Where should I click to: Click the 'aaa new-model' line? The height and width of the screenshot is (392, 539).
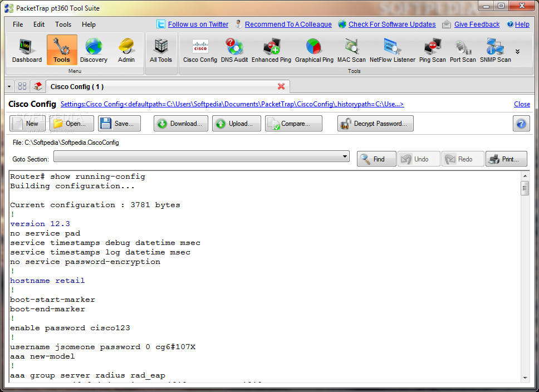[42, 356]
